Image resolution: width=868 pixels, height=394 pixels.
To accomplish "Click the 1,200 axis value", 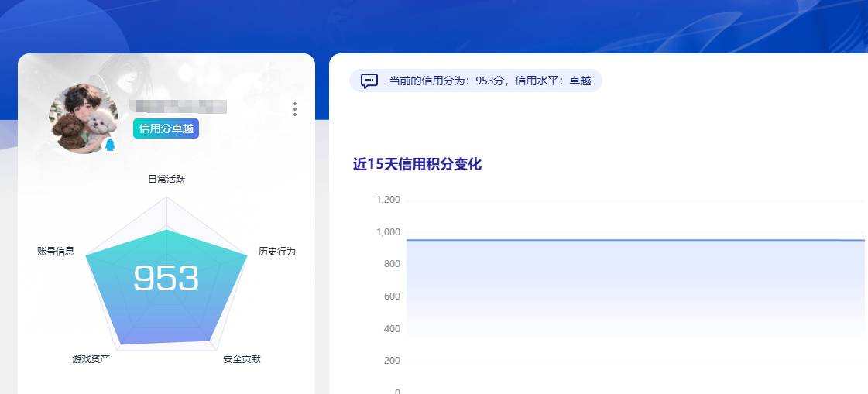I will 388,200.
